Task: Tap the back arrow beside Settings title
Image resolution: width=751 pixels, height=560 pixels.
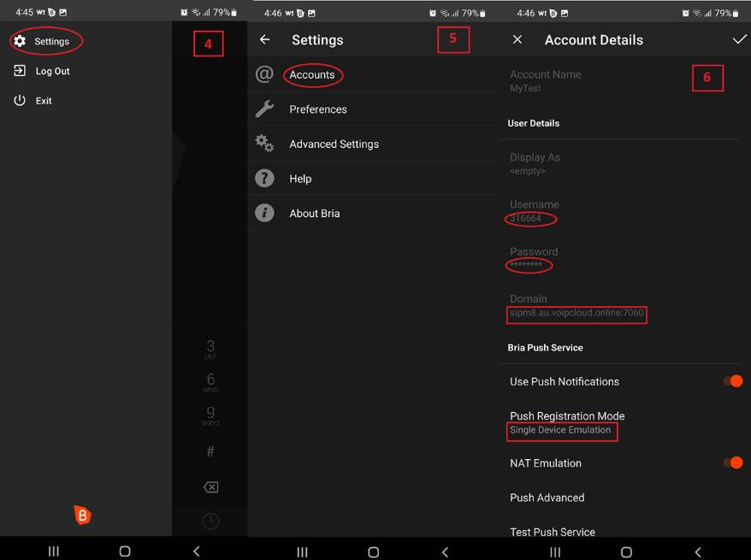Action: point(265,39)
